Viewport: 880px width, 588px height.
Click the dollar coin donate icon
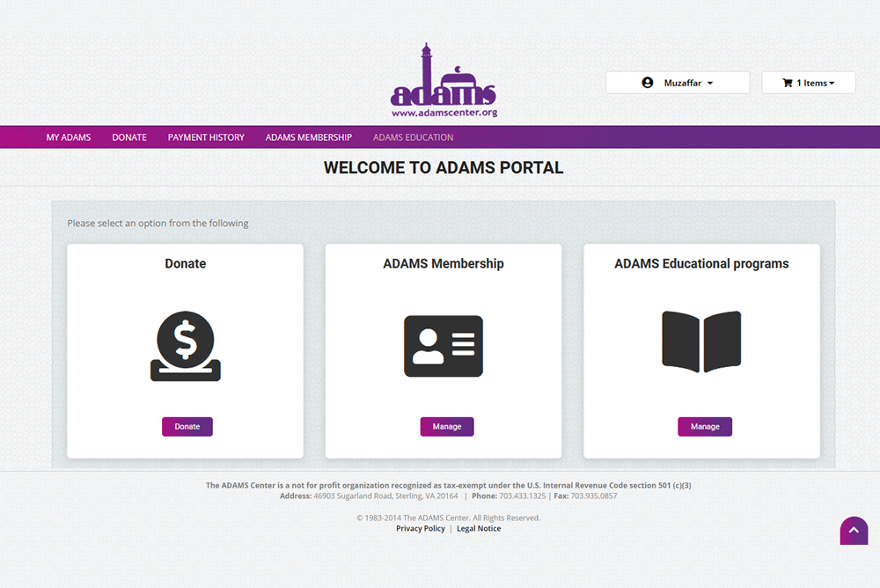click(x=185, y=346)
